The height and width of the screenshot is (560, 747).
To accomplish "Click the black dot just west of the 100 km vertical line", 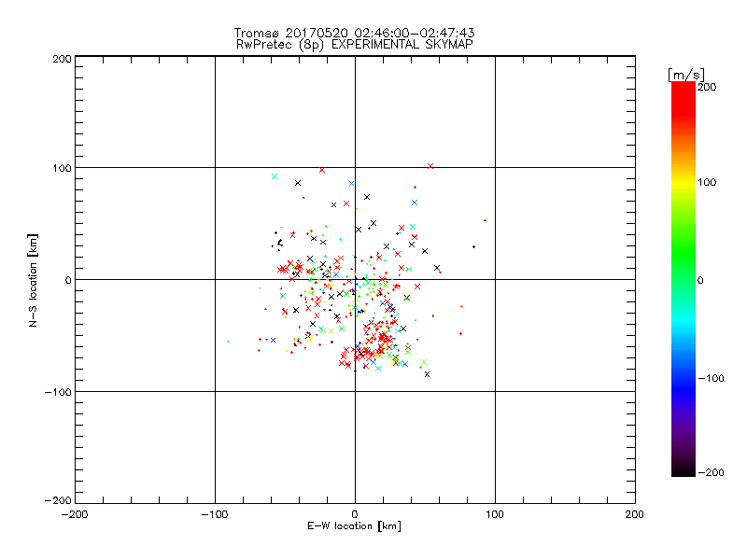I will (x=473, y=247).
